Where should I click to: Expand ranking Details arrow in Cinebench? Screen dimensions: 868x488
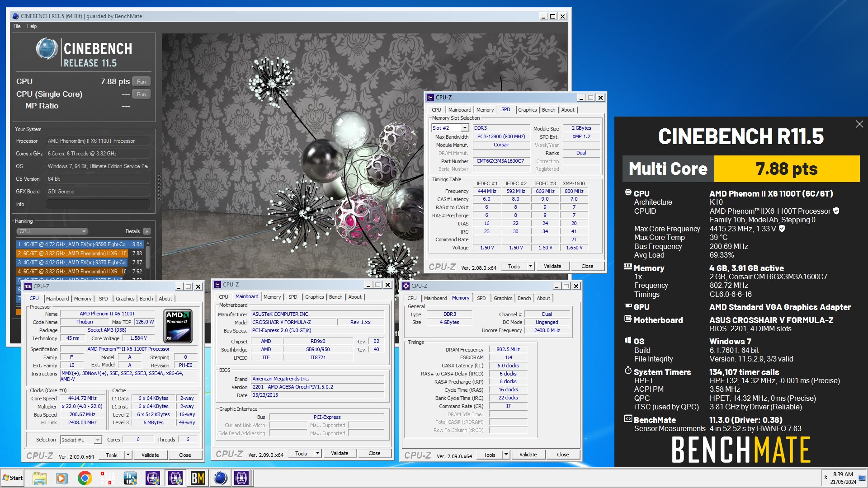coord(147,231)
